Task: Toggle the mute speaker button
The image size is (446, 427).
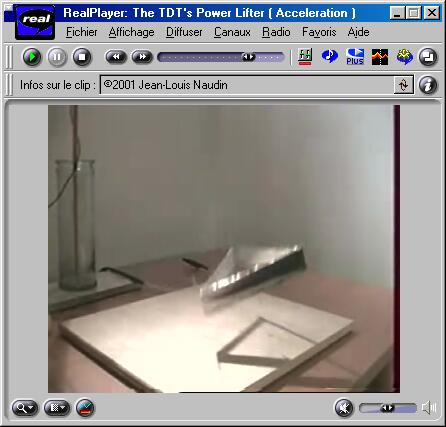Action: (x=344, y=408)
